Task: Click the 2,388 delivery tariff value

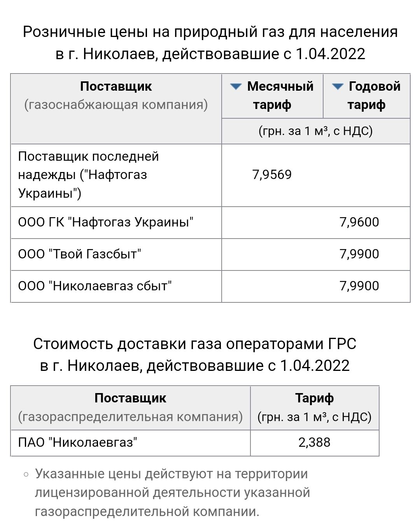Action: pos(314,442)
